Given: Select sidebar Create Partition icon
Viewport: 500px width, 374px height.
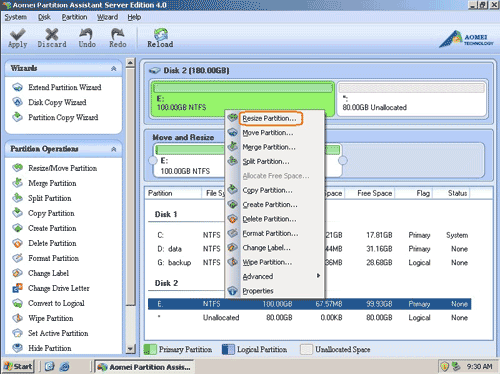Looking at the screenshot, I should pyautogui.click(x=17, y=228).
